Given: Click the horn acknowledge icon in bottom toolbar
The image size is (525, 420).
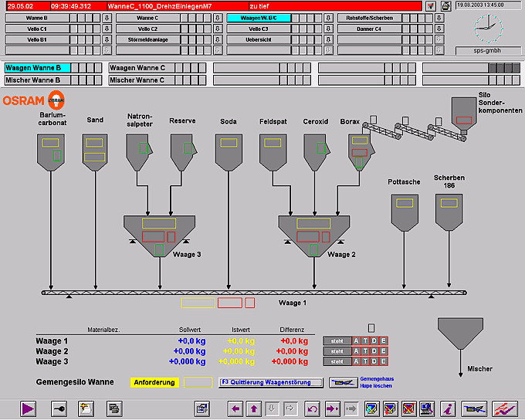Looking at the screenshot, I should click(476, 408).
